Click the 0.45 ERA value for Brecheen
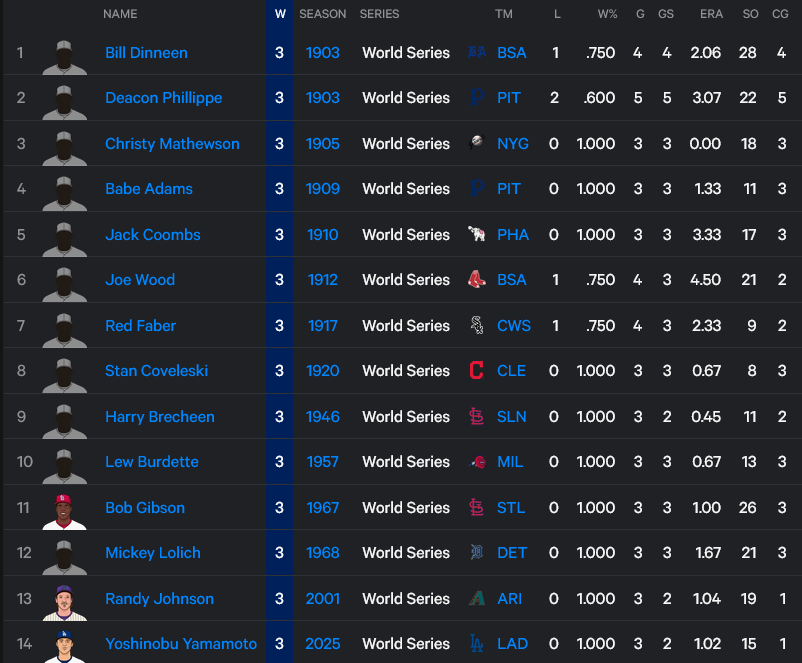The image size is (802, 663). coord(706,416)
